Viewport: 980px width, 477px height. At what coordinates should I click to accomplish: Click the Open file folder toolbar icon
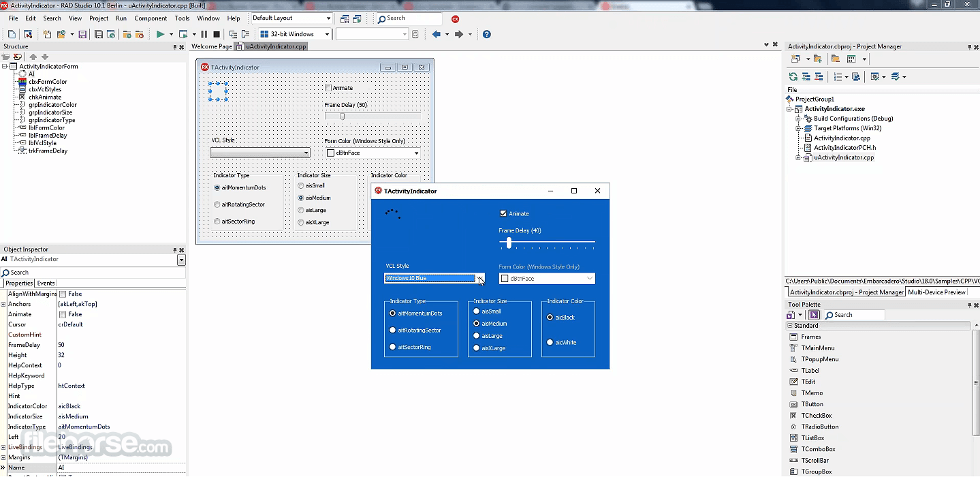(61, 34)
